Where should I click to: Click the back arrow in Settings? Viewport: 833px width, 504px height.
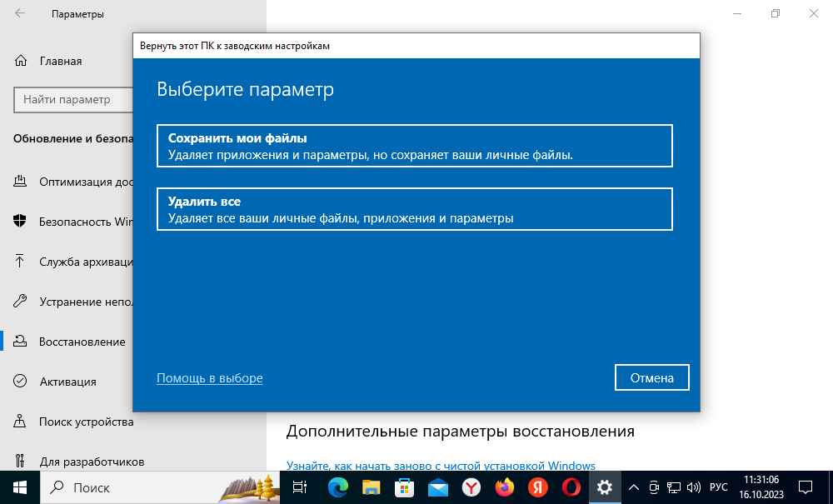pos(20,14)
